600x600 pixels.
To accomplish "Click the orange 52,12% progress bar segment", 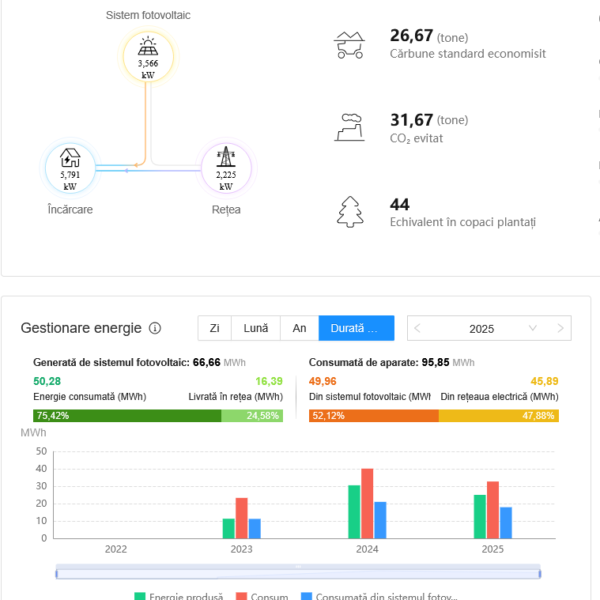I will pos(373,416).
